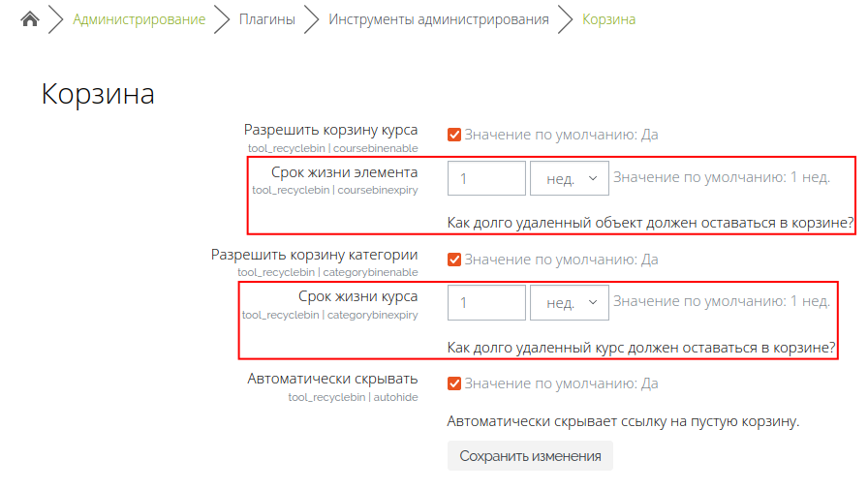
Task: Toggle Разрешить корзину категории checkbox
Action: [x=454, y=260]
